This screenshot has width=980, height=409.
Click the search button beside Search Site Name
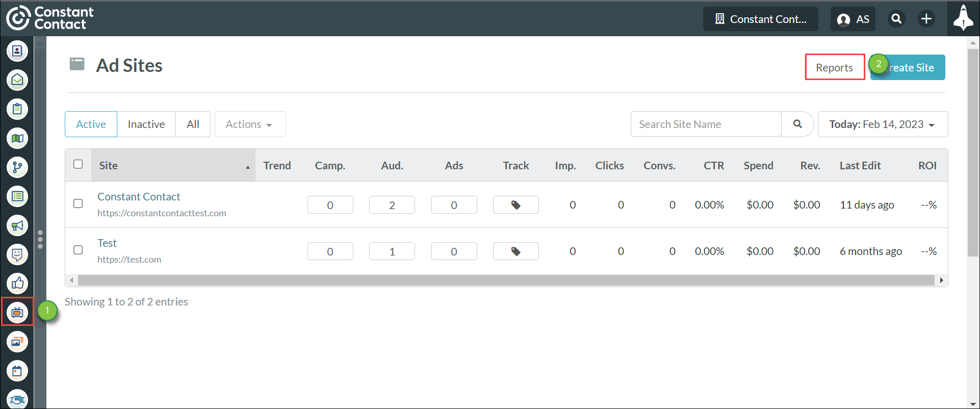[x=797, y=124]
